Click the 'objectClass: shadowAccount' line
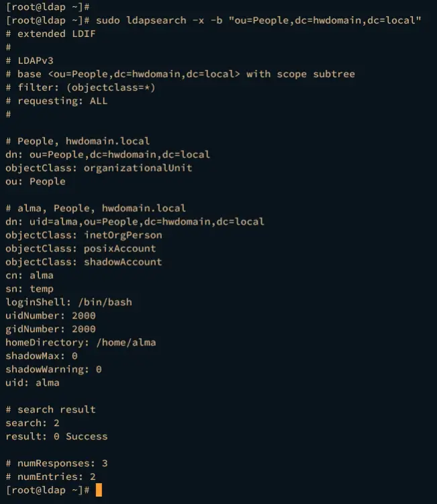This screenshot has width=437, height=504. point(84,262)
